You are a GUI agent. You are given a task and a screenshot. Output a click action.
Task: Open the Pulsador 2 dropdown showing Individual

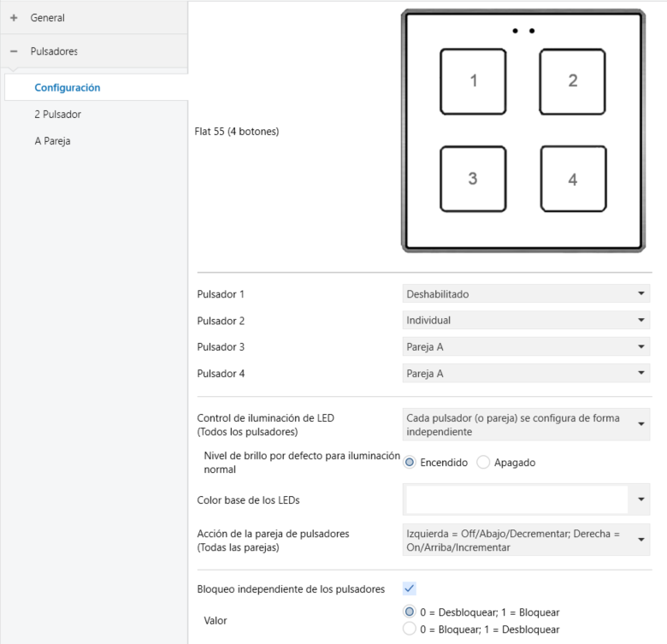[x=526, y=321]
